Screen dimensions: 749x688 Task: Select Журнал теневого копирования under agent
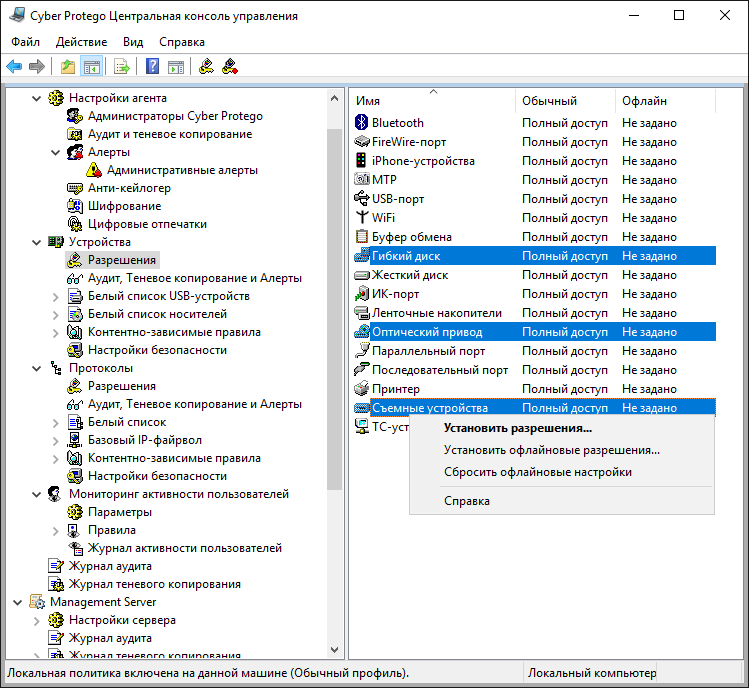[x=154, y=584]
